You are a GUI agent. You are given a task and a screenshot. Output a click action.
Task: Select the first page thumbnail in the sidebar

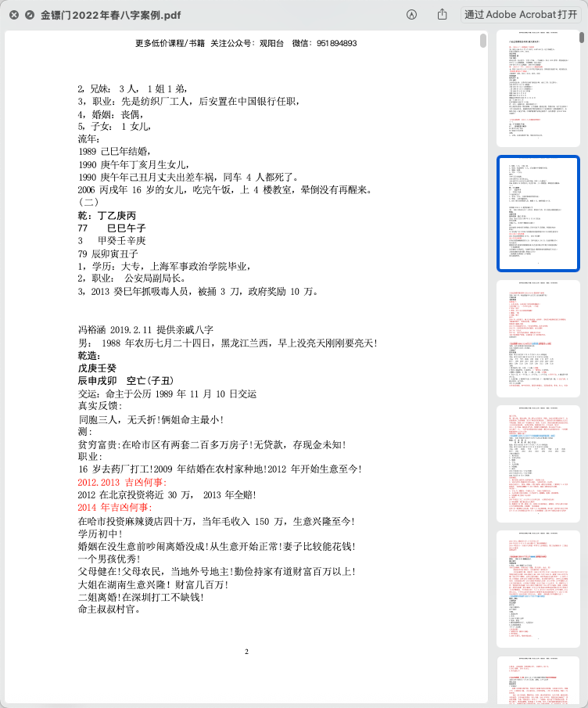[x=538, y=88]
